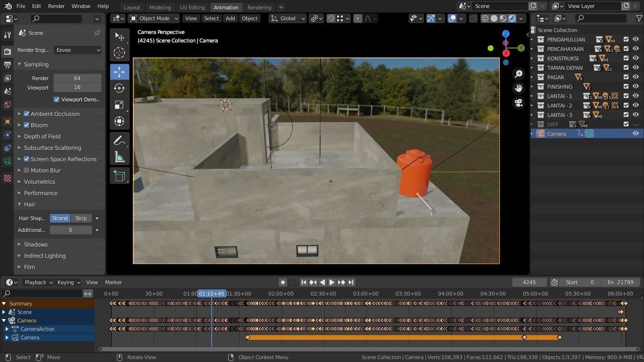Open the Keying dropdown in timeline
Viewport: 644px width, 362px height.
[x=68, y=282]
